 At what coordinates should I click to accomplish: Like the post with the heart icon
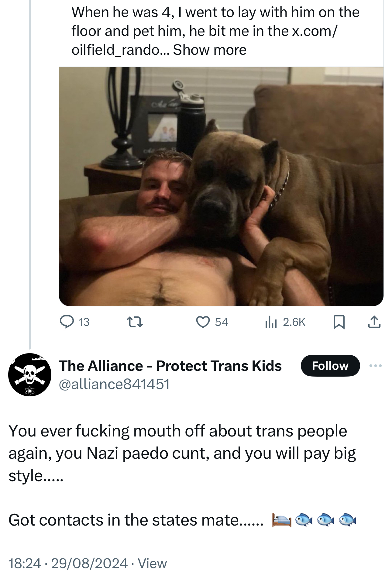[x=203, y=322]
